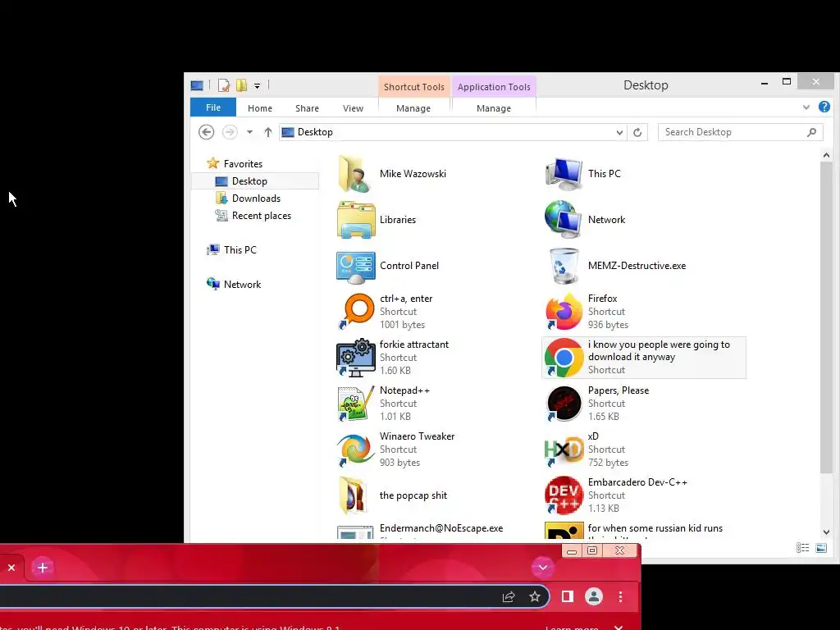Viewport: 840px width, 630px height.
Task: Click the New folder quick access icon
Action: [242, 85]
